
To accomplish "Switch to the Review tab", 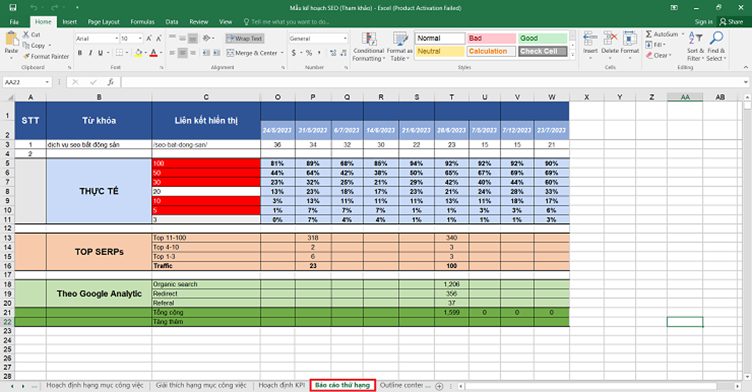I will 199,22.
